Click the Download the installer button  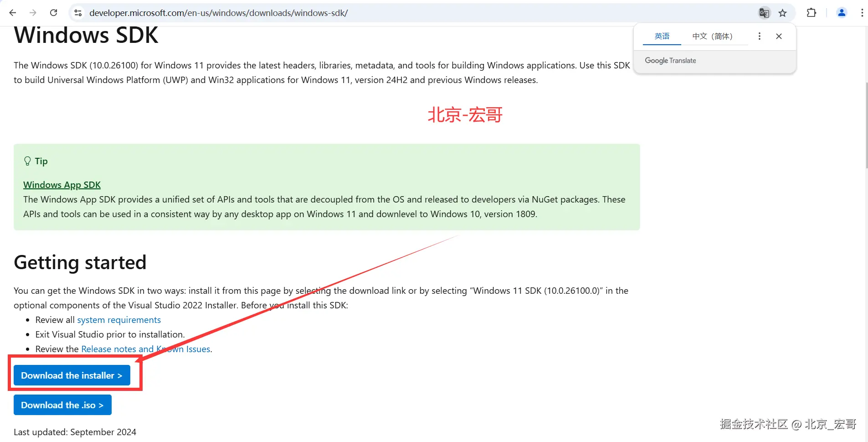coord(72,375)
